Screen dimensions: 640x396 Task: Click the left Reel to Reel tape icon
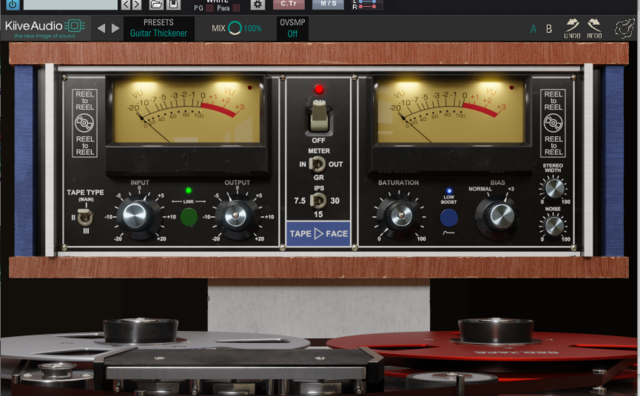pos(84,123)
